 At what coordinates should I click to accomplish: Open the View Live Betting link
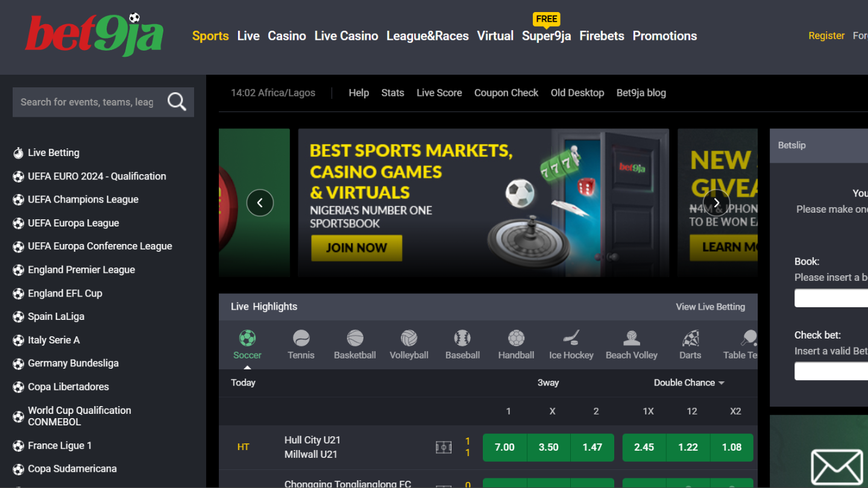(711, 307)
